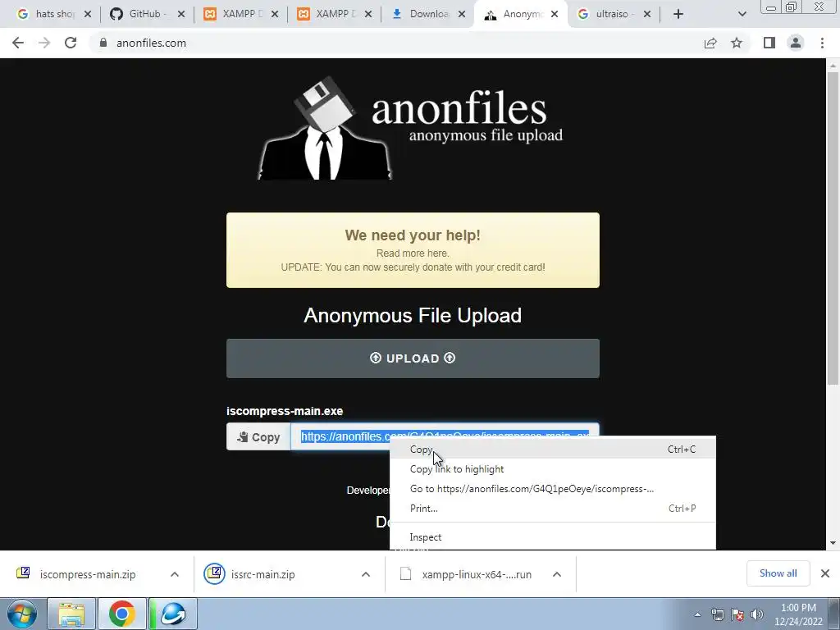Viewport: 840px width, 630px height.
Task: Toggle the browser side panel icon
Action: [769, 43]
